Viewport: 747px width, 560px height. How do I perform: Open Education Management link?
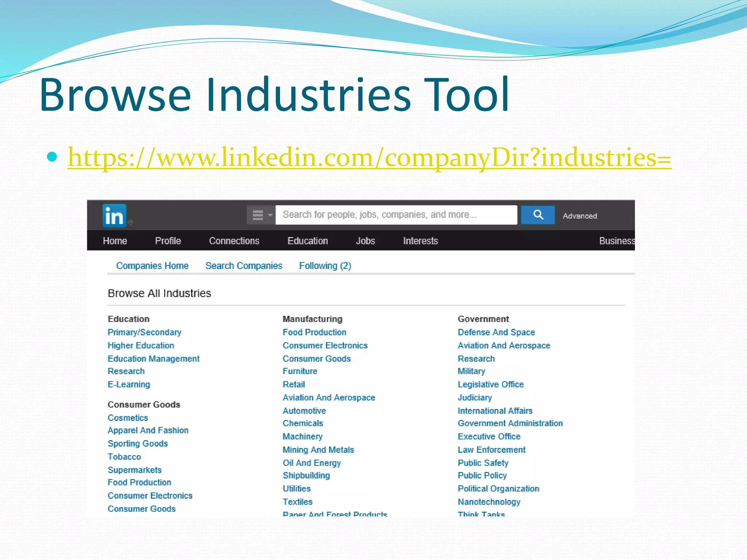[154, 359]
